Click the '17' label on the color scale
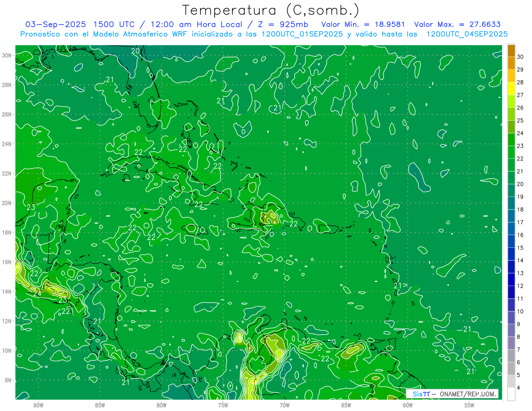Viewport: 532px width, 411px height. pos(520,222)
